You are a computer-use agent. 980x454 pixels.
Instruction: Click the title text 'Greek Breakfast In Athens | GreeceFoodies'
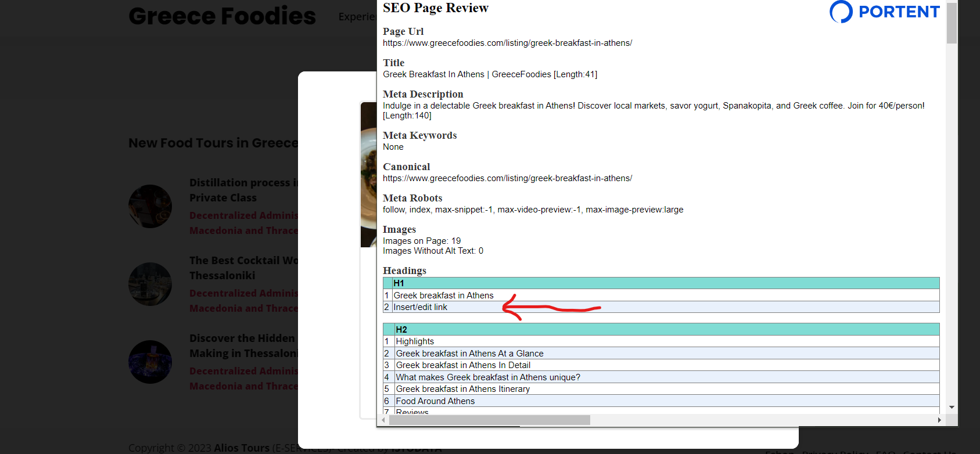[467, 74]
